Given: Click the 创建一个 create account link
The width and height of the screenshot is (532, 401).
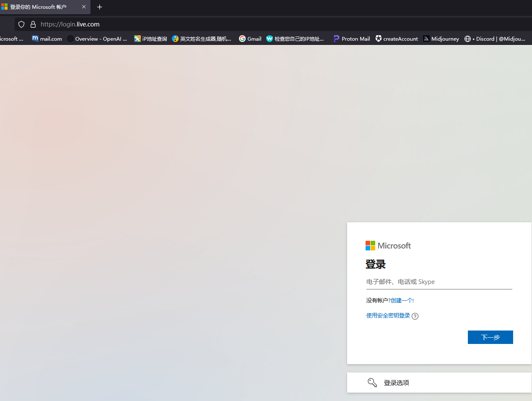Looking at the screenshot, I should [401, 300].
